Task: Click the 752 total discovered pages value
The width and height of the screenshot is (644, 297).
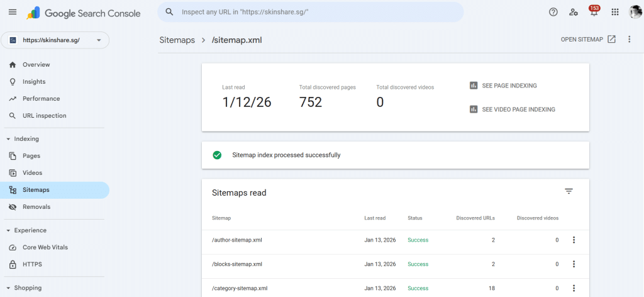Action: pos(311,102)
